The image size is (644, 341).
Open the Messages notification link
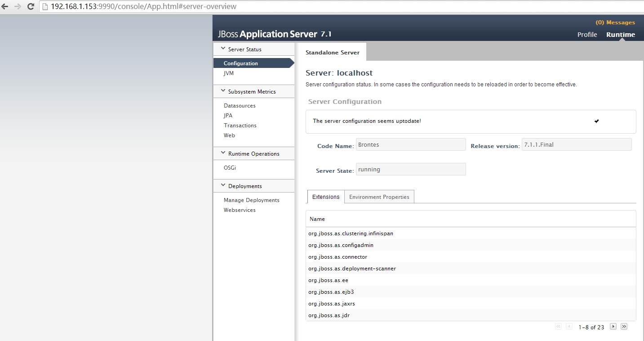click(x=616, y=22)
